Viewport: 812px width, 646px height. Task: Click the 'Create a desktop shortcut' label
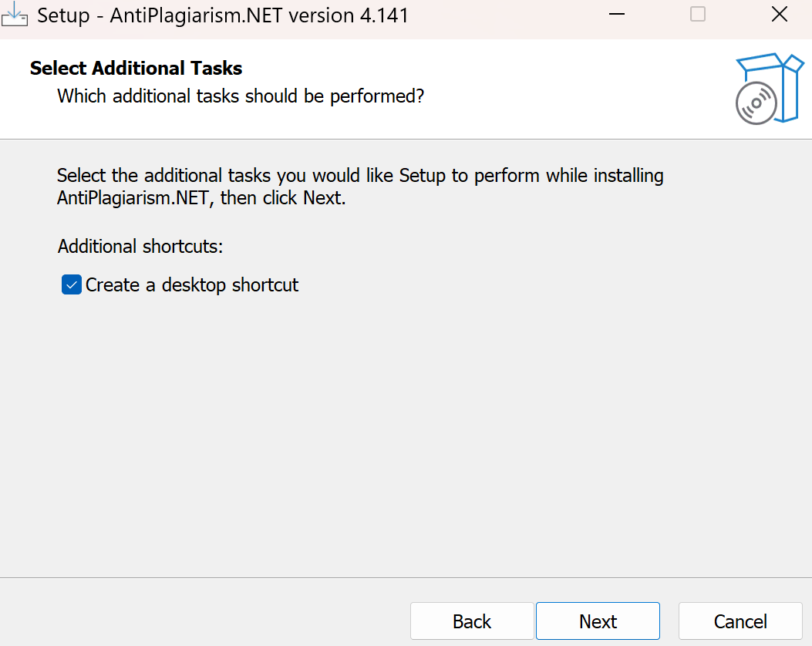[x=192, y=285]
